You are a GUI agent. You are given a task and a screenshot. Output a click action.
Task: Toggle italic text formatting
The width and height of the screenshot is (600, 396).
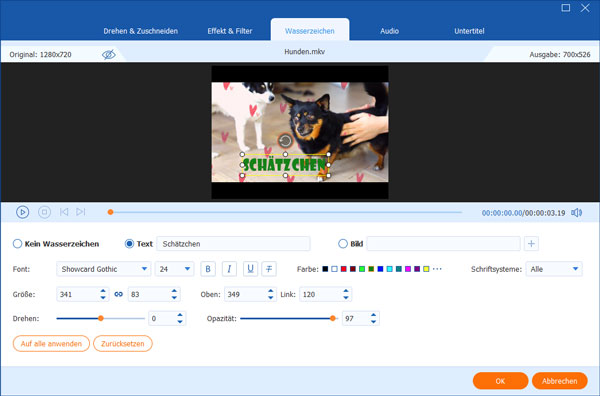229,269
